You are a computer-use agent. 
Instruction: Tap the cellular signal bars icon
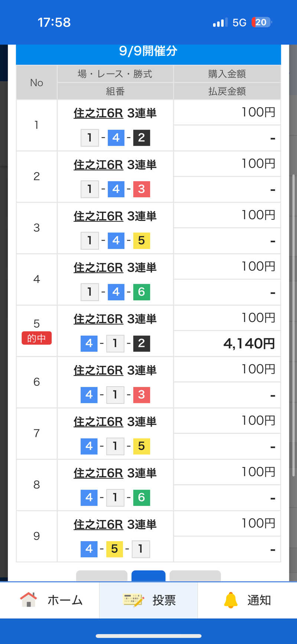[220, 23]
